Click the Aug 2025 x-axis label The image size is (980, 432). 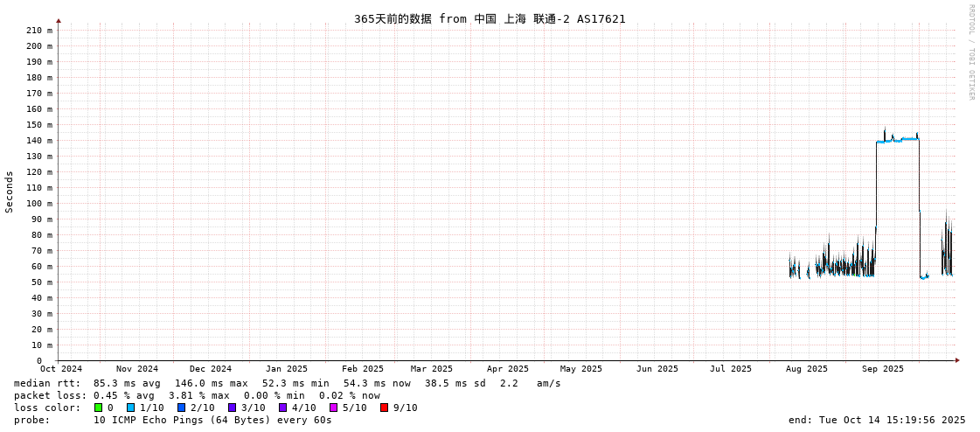point(806,369)
